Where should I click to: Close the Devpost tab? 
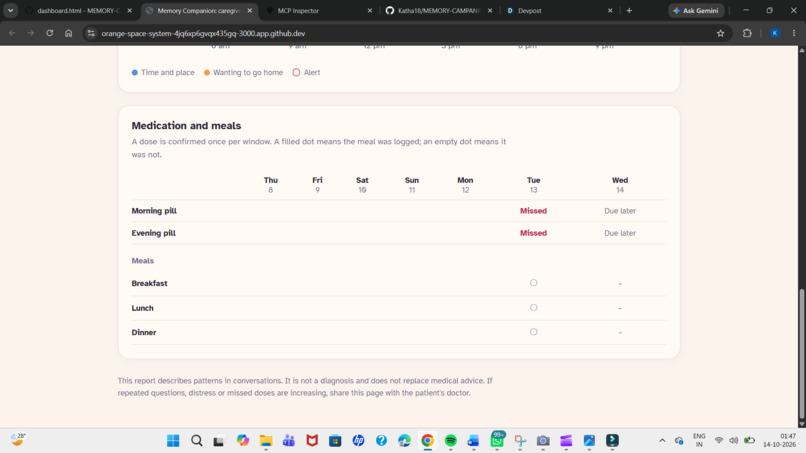point(610,10)
